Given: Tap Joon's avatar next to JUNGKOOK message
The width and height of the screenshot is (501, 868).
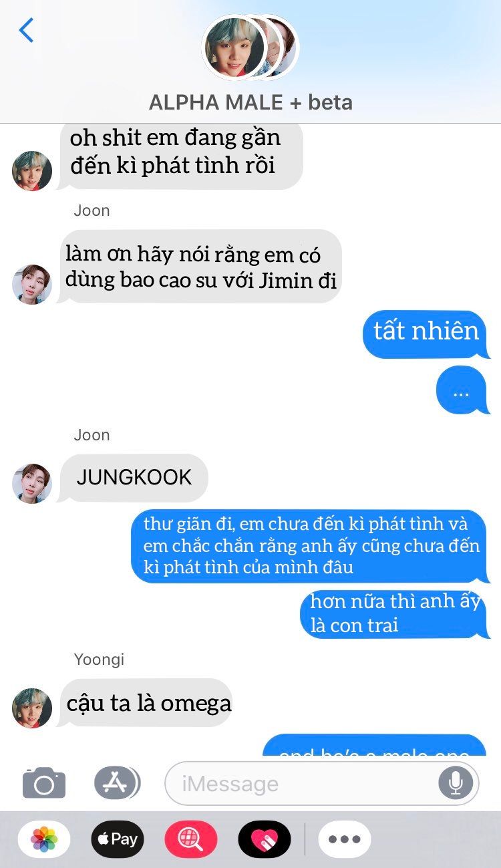Looking at the screenshot, I should pos(32,483).
